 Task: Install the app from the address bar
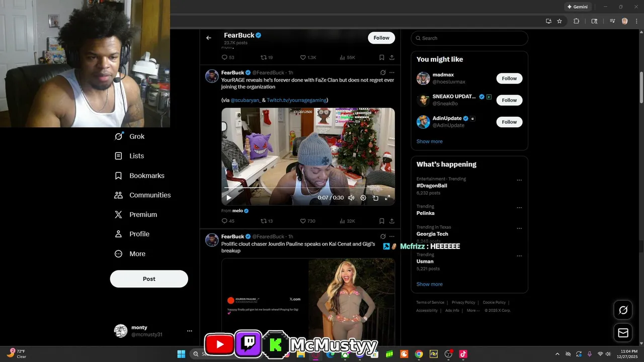point(548,21)
